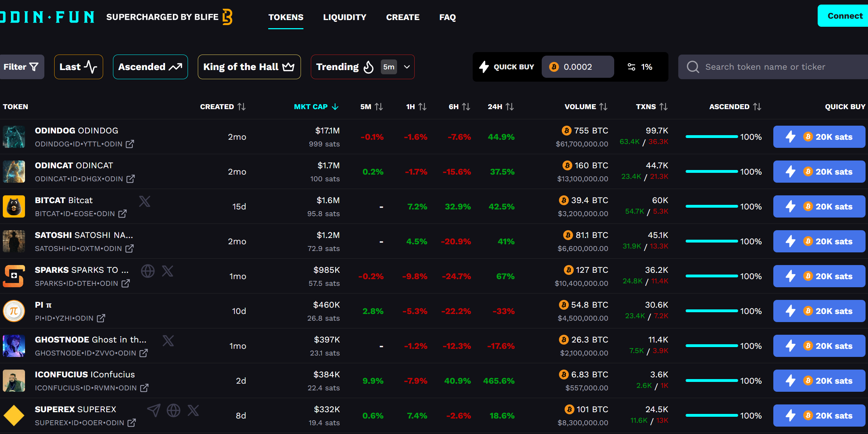Click the ODIN.FUN logo
868x434 pixels.
[x=47, y=17]
